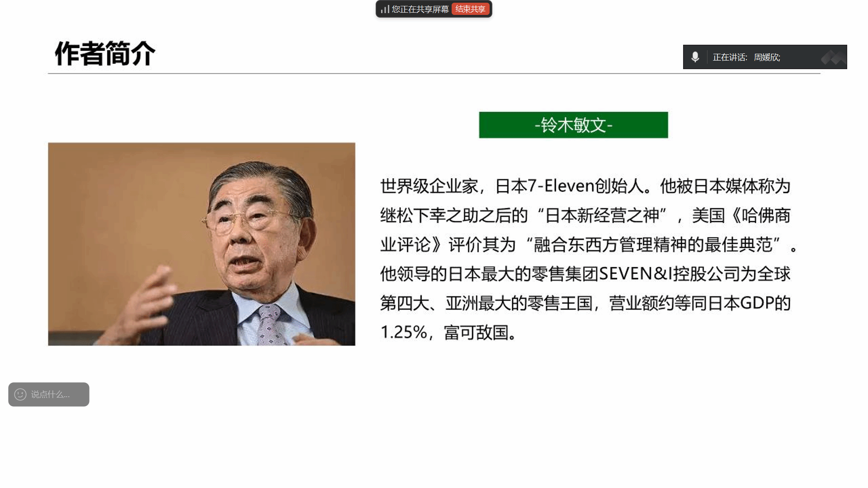The height and width of the screenshot is (488, 868).
Task: Click the 作者简介 slide title
Action: tap(105, 53)
